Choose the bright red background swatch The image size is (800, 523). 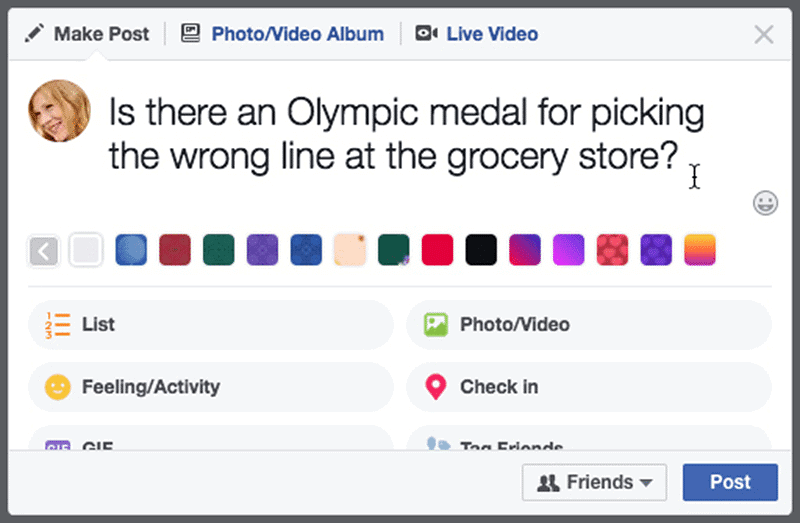(x=437, y=250)
